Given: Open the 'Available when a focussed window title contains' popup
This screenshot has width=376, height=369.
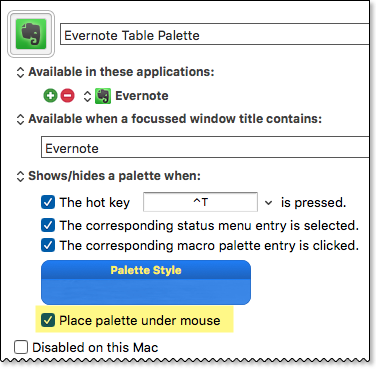Looking at the screenshot, I should coord(20,119).
